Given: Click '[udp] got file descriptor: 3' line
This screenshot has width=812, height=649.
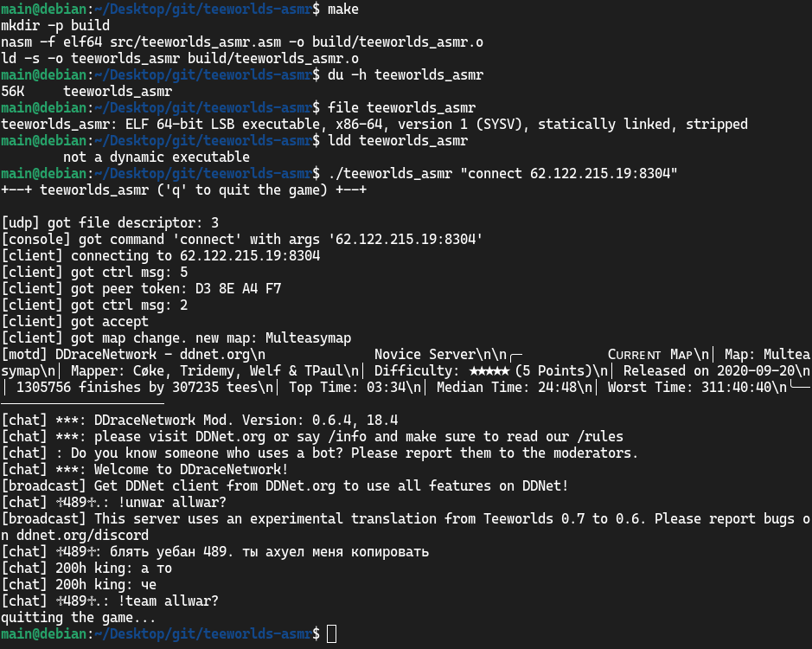Looking at the screenshot, I should coord(110,223).
